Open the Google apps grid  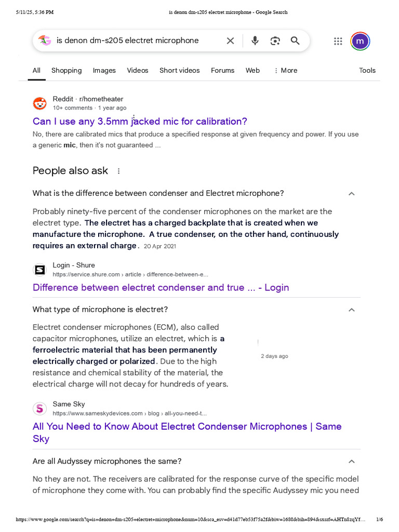(338, 41)
